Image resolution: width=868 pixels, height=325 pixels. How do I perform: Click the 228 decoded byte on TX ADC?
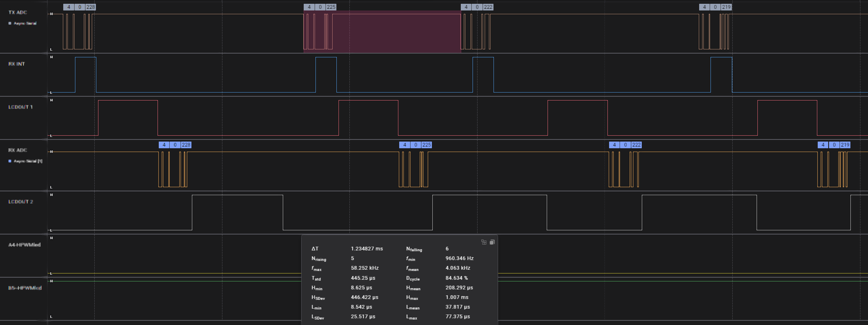coord(90,7)
